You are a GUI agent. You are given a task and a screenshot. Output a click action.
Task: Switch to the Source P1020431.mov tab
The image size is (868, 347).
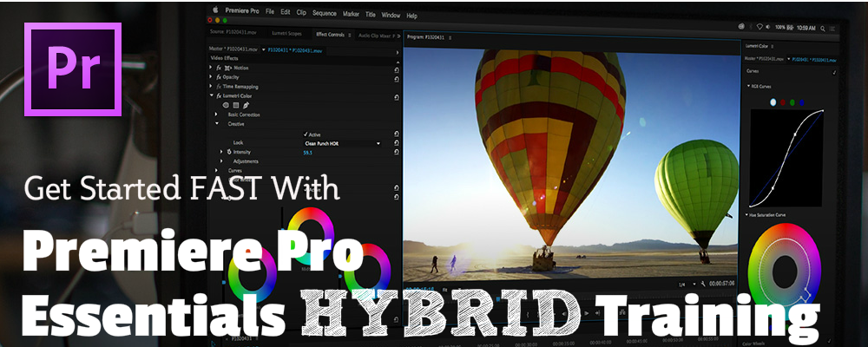[232, 32]
